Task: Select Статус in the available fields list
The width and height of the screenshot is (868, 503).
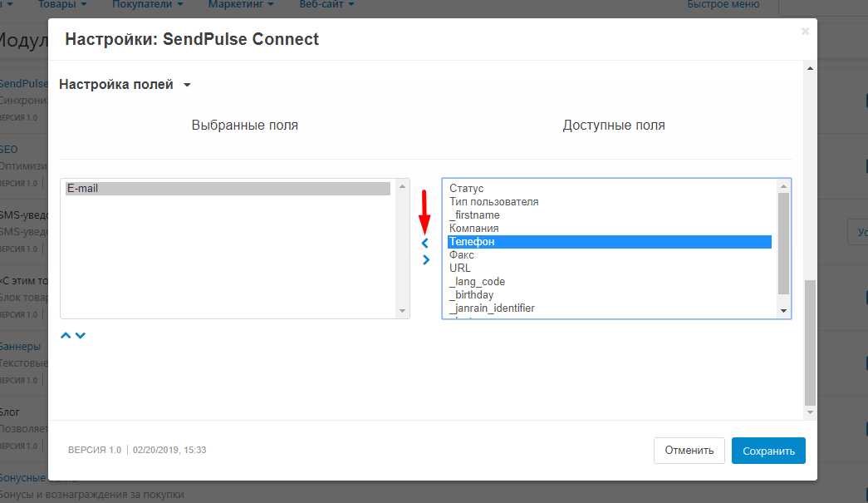Action: (467, 189)
